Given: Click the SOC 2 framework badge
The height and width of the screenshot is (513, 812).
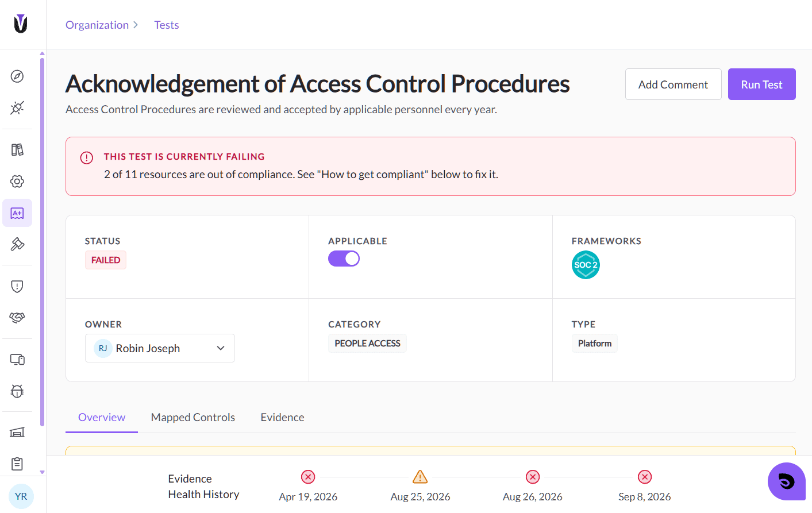Looking at the screenshot, I should point(586,265).
